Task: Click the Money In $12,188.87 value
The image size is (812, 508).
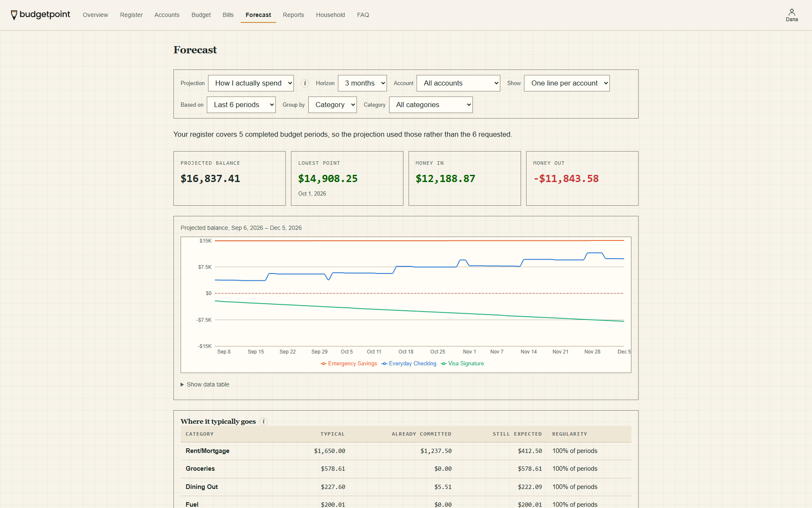Action: (445, 179)
